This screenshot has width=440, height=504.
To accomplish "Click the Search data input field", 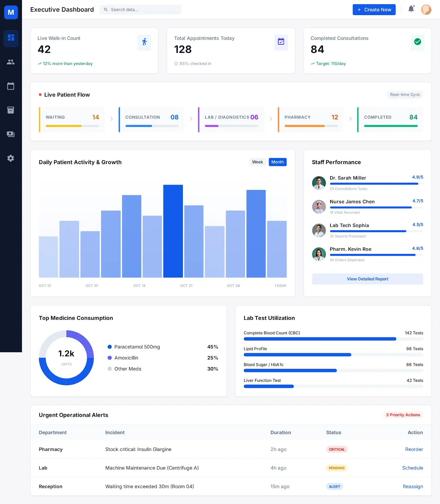I will 144,9.
